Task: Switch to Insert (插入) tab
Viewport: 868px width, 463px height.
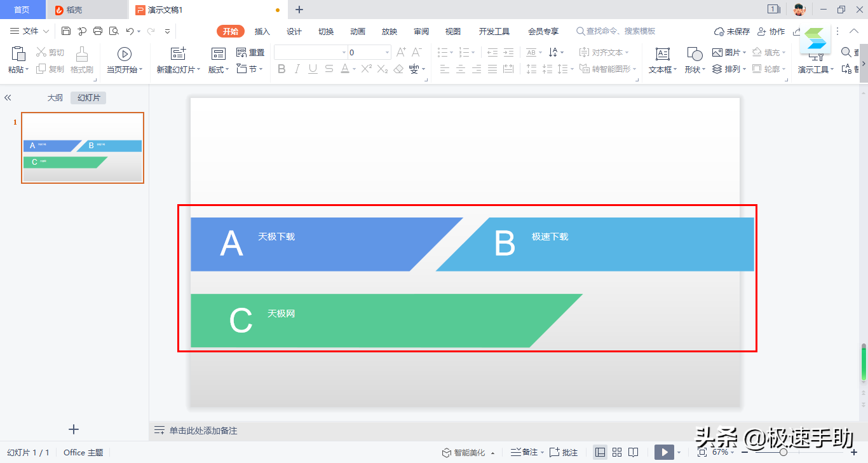Action: [262, 31]
